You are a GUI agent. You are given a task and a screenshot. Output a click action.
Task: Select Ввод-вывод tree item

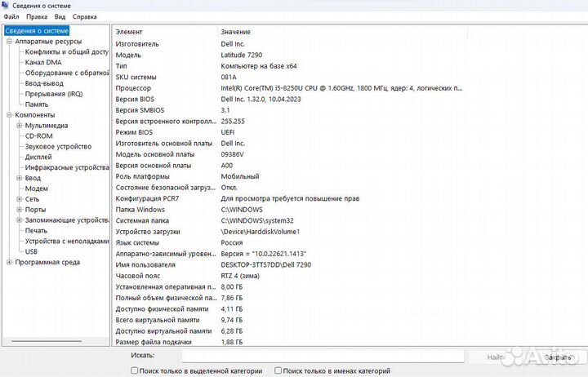coord(44,83)
